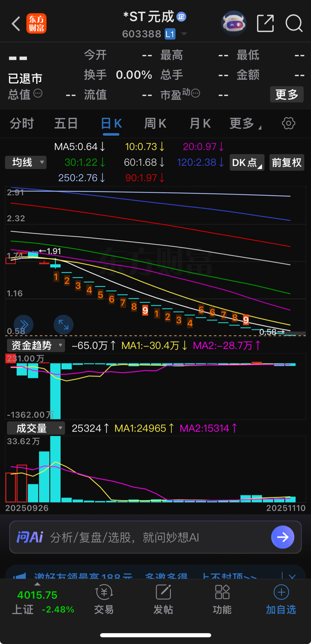Switch to the 分时 tab
This screenshot has height=644, width=311.
point(22,123)
